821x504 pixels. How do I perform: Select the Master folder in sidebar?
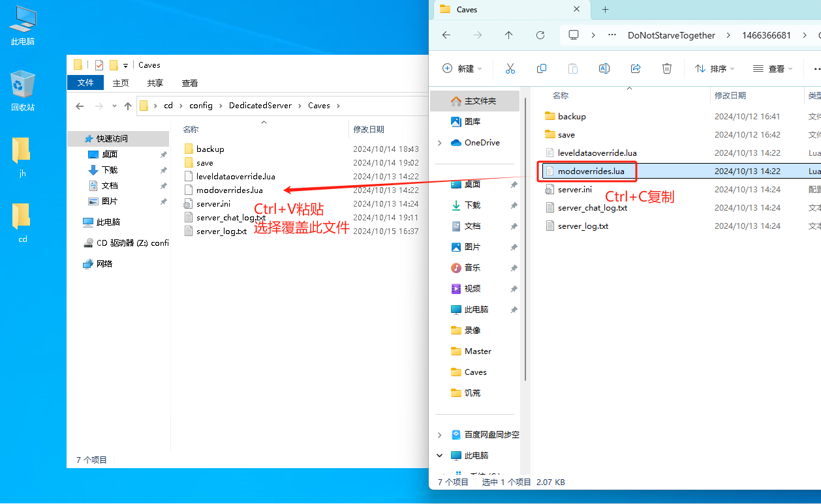(478, 351)
